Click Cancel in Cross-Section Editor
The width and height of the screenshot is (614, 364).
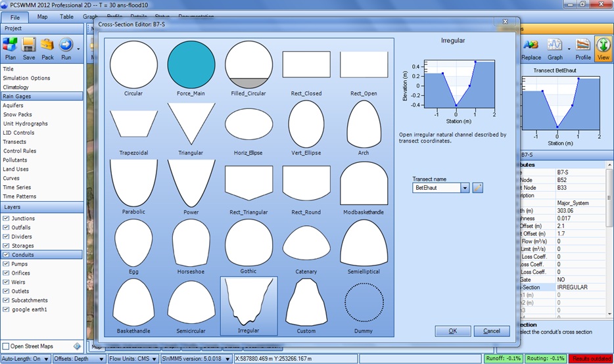(x=492, y=331)
